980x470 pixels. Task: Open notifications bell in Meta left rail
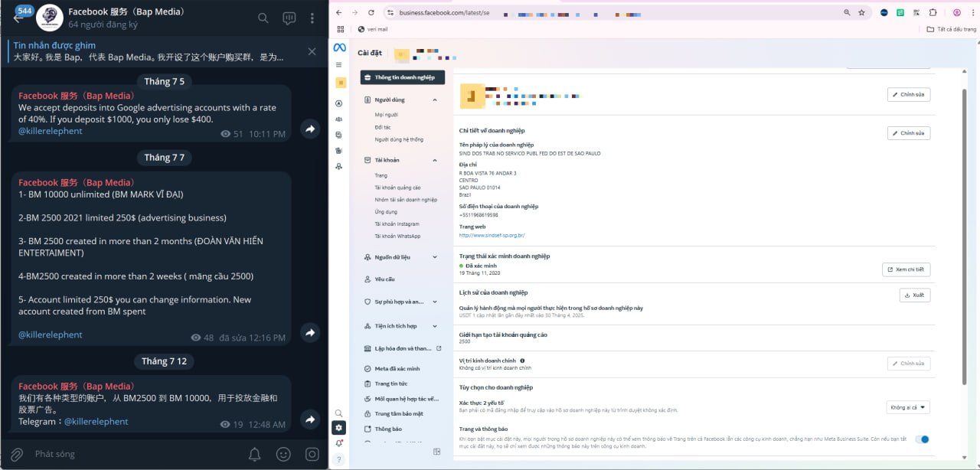[339, 443]
